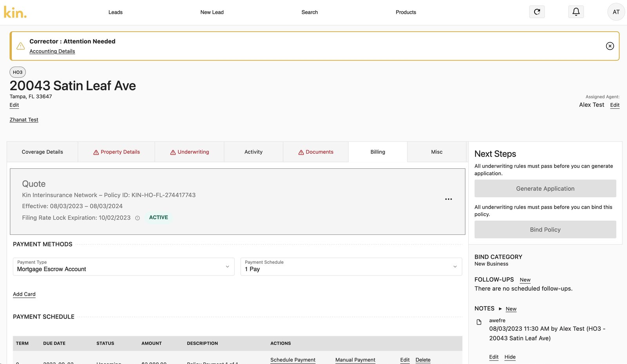Create a new follow-up

(x=525, y=280)
